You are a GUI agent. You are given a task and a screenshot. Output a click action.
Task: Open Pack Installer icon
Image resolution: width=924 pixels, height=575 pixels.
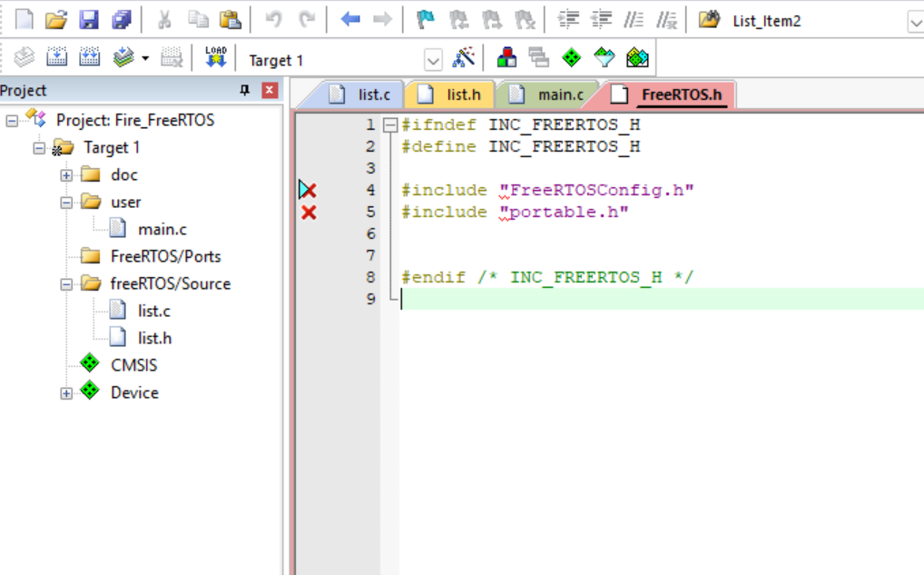pos(637,57)
